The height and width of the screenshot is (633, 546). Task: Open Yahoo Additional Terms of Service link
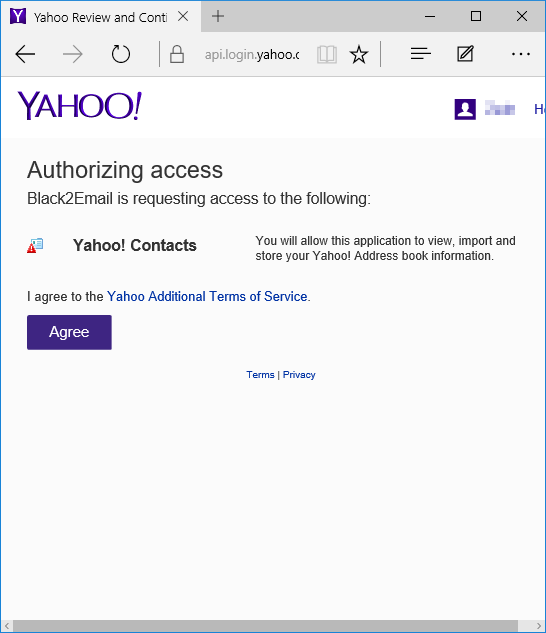(207, 296)
